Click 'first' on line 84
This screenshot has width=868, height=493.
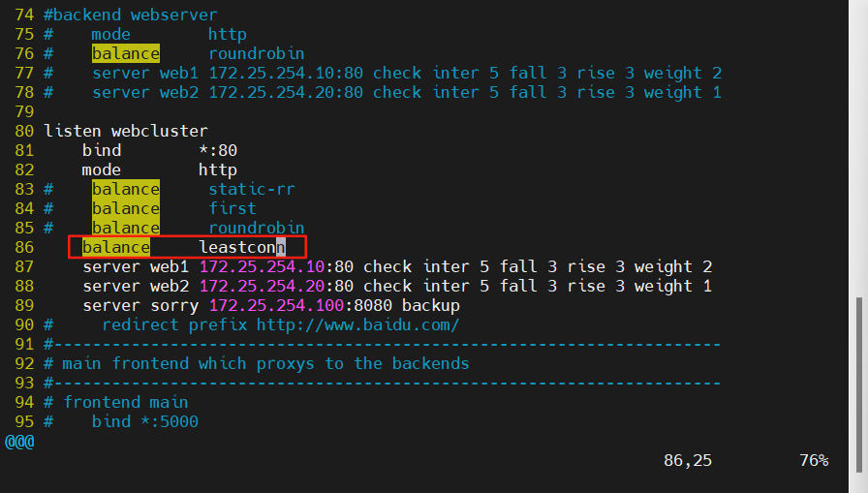pos(232,208)
